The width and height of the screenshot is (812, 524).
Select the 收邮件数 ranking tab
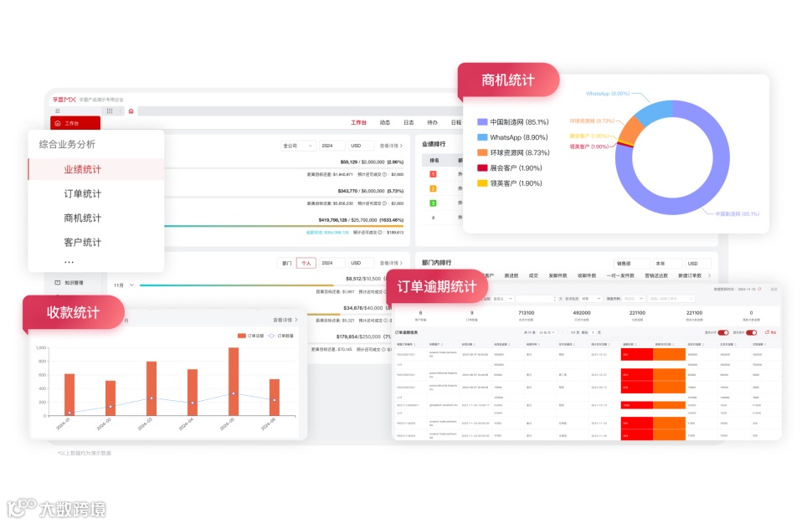point(587,275)
